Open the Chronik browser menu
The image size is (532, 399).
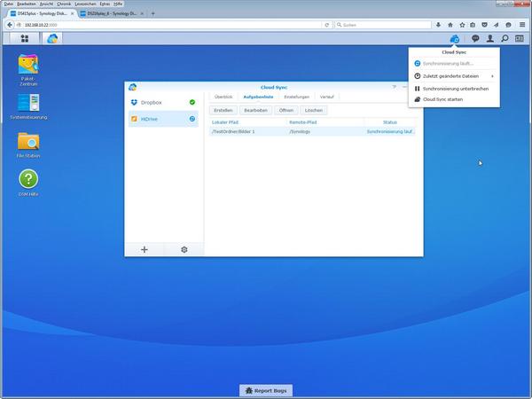coord(64,4)
